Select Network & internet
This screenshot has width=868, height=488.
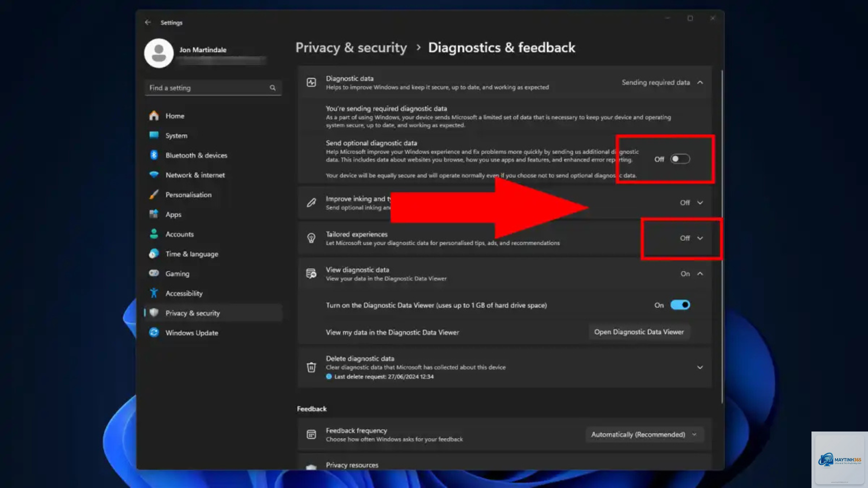coord(213,175)
